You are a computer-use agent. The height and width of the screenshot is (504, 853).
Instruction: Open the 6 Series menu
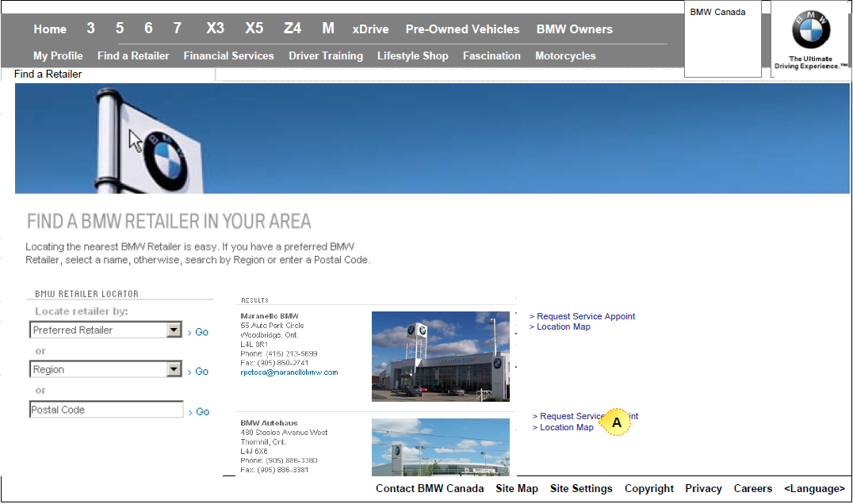click(x=148, y=29)
